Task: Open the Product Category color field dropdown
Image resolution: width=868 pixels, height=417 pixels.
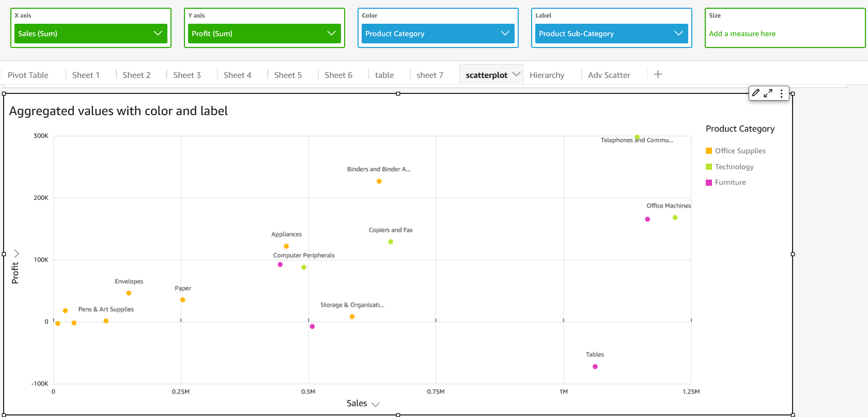Action: click(505, 34)
